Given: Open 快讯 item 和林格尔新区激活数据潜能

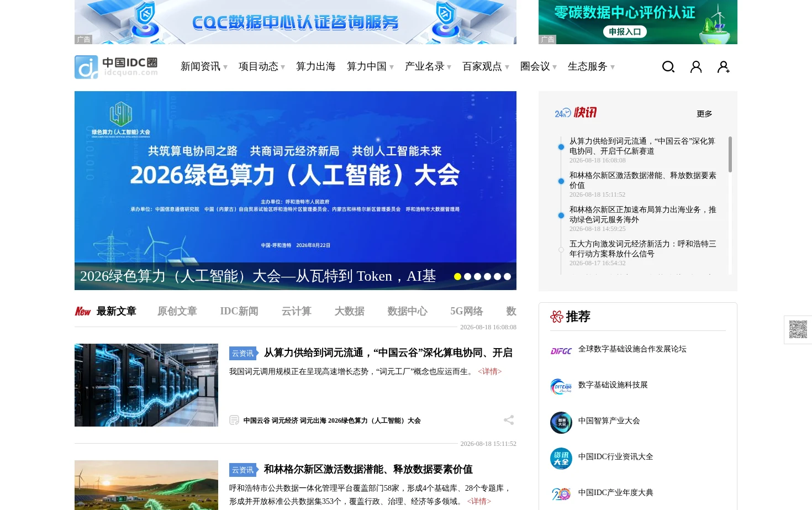Looking at the screenshot, I should point(643,180).
